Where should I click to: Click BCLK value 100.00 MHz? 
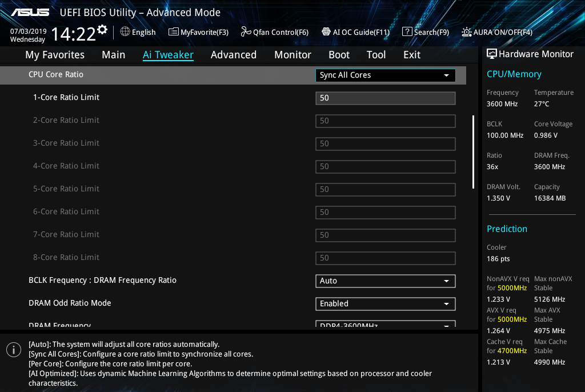tap(505, 135)
